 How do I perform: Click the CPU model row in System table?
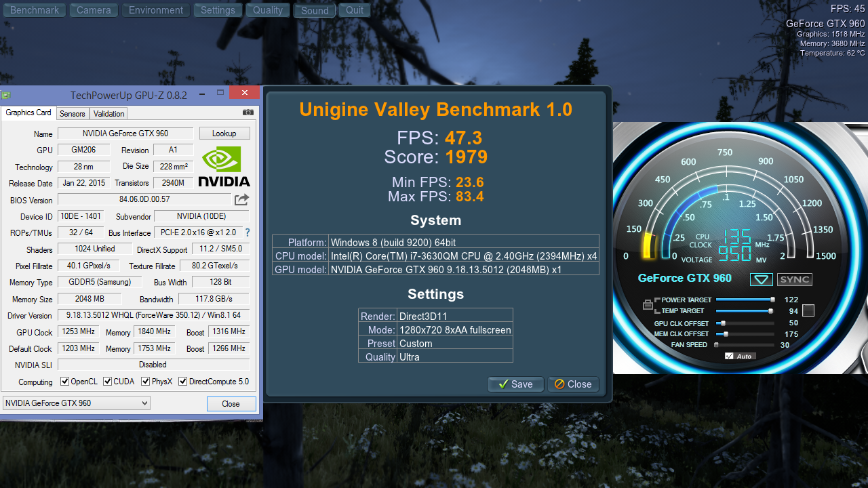click(x=435, y=256)
